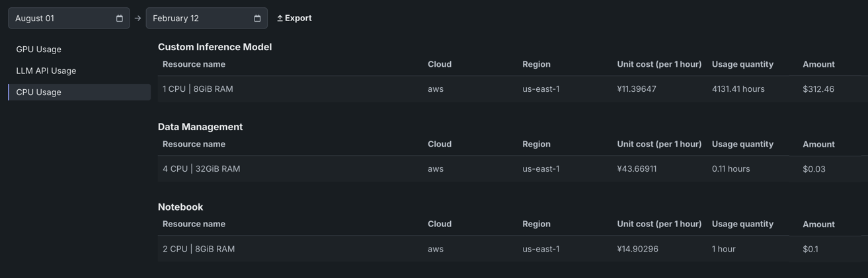This screenshot has height=278, width=868.
Task: Open the start date calendar icon
Action: click(x=120, y=18)
